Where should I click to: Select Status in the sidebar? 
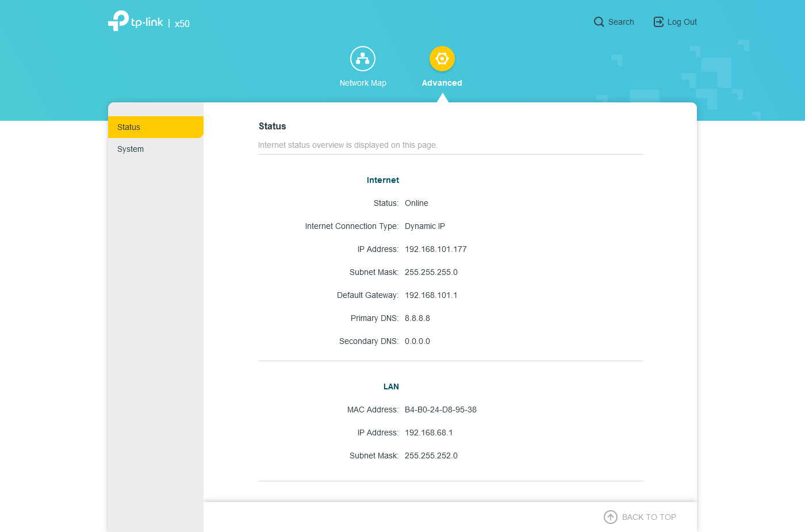pyautogui.click(x=156, y=127)
